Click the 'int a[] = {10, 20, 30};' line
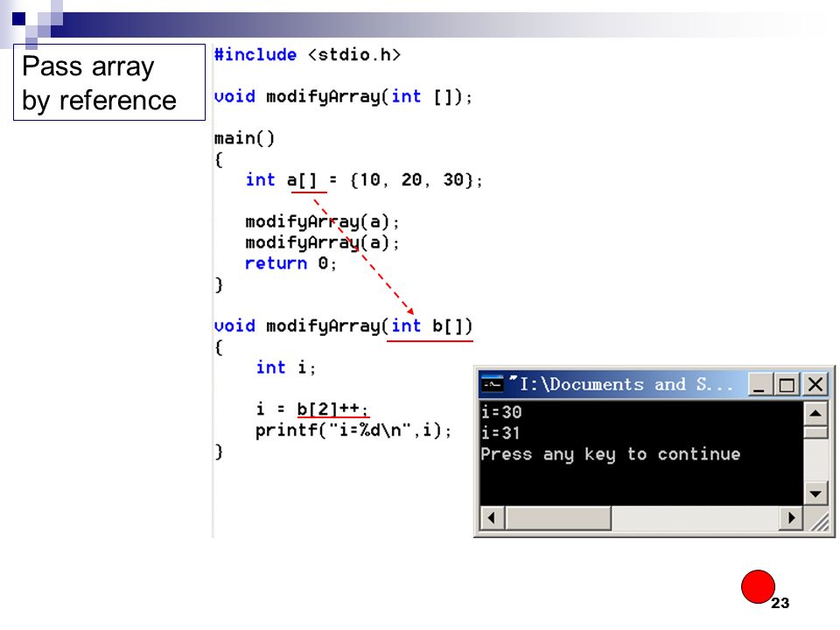The image size is (840, 630). 364,180
